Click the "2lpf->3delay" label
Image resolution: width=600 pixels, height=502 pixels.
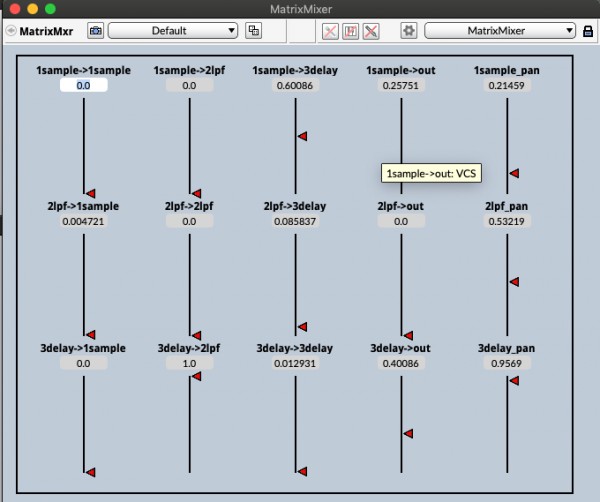coord(295,206)
